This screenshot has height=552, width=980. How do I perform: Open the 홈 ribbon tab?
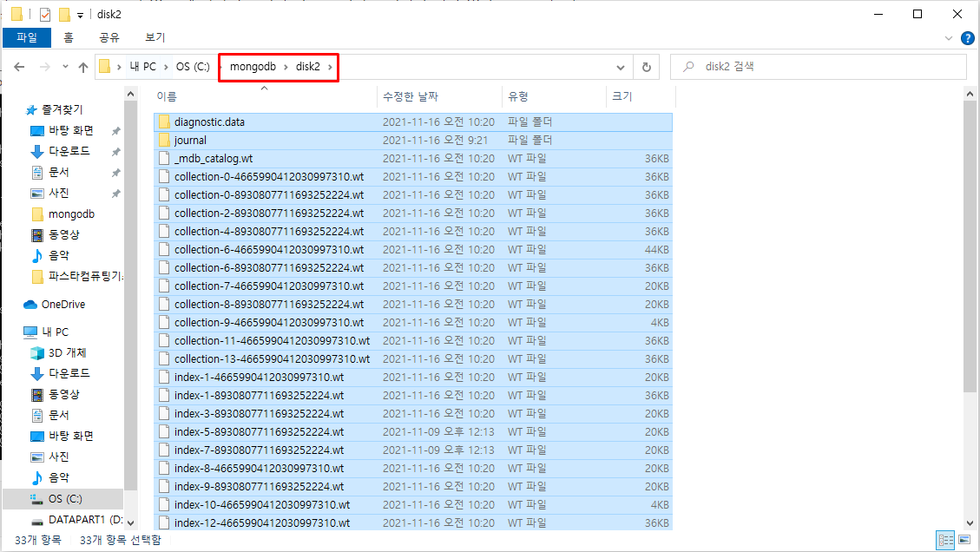click(x=69, y=37)
